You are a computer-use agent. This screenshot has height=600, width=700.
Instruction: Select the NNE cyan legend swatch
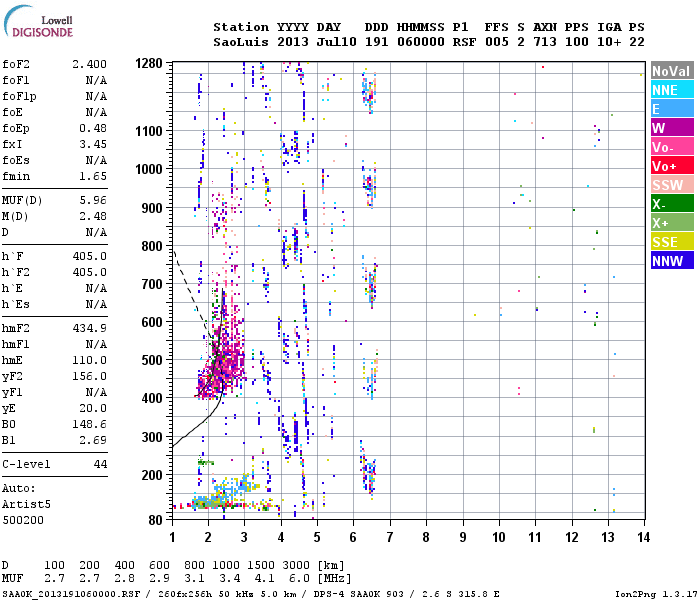click(672, 90)
